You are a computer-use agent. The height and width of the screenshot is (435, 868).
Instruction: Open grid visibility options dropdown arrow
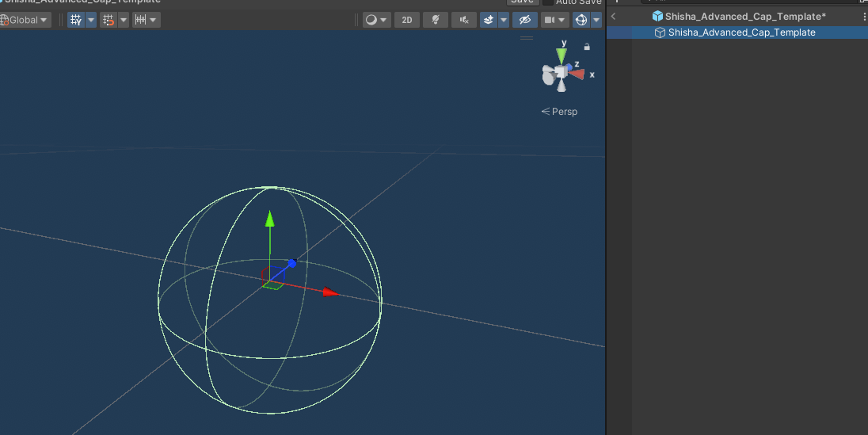[91, 20]
